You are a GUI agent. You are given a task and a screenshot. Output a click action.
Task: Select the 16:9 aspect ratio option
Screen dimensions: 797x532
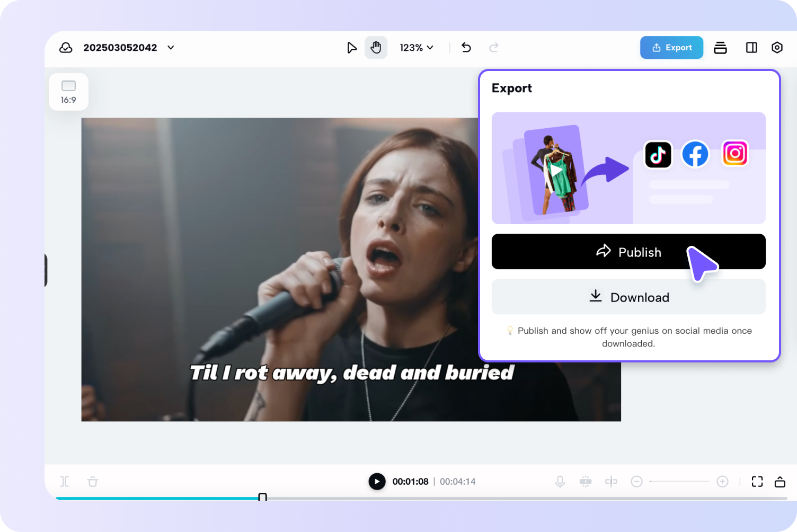click(x=68, y=91)
